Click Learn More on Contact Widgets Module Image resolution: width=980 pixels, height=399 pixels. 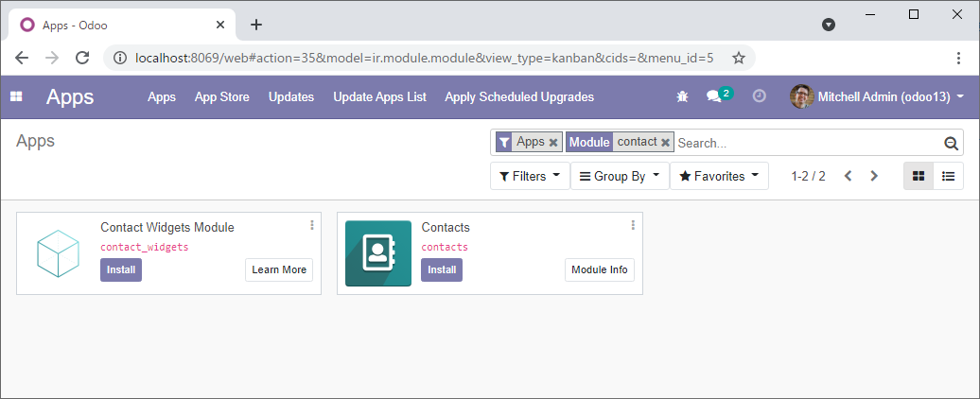pyautogui.click(x=279, y=269)
